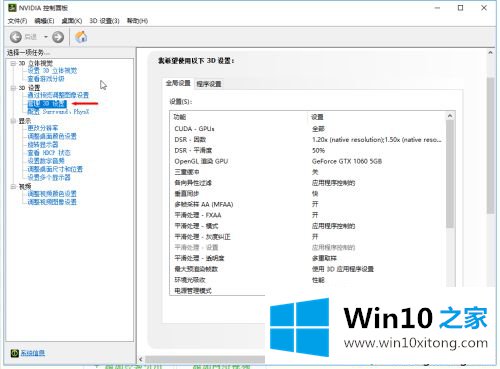The width and height of the screenshot is (500, 369).
Task: Click the 功能 column header
Action: coord(180,117)
